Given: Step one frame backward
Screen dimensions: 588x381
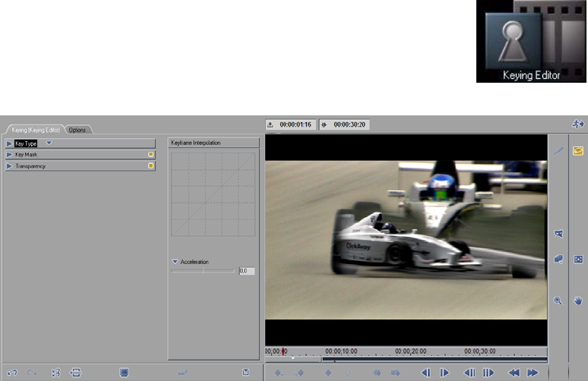Looking at the screenshot, I should [x=469, y=373].
